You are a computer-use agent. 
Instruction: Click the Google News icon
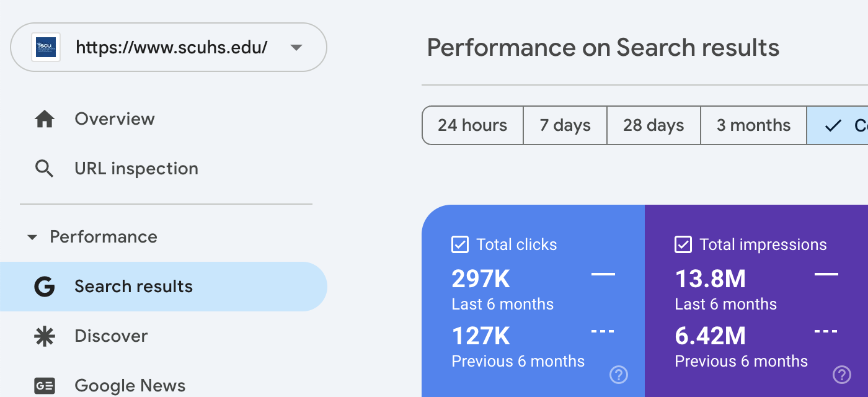pyautogui.click(x=45, y=386)
